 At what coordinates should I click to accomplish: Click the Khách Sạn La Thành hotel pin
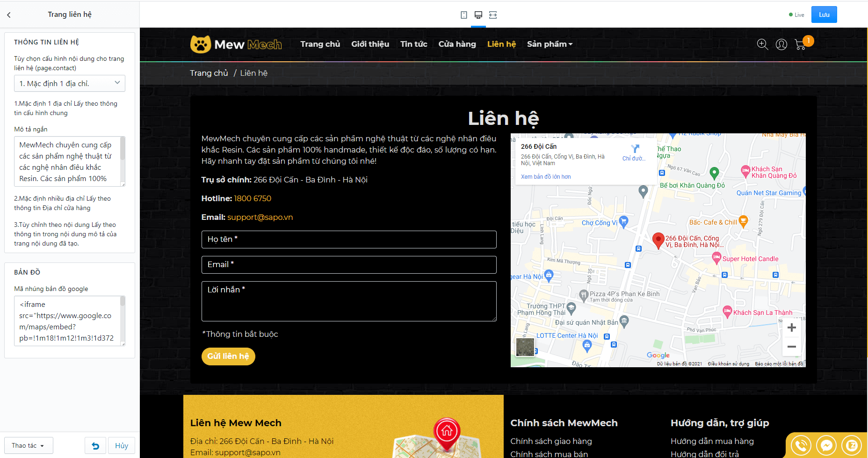coord(727,312)
